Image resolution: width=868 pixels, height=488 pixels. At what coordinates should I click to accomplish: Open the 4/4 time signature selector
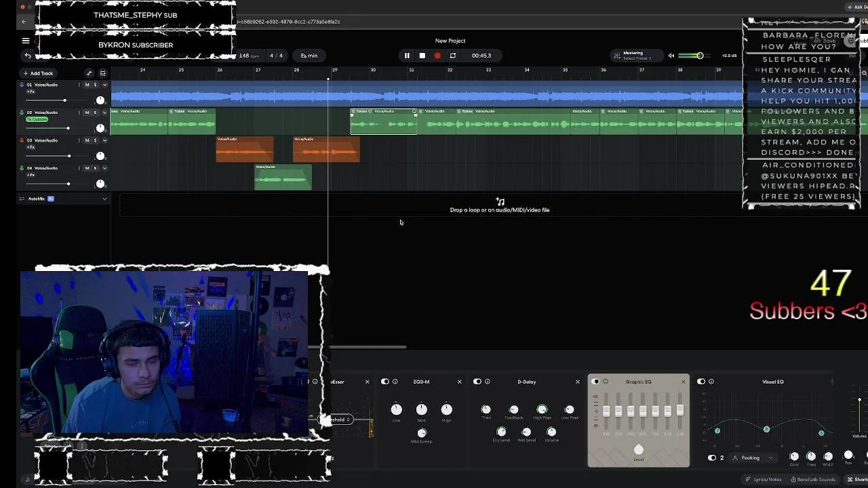pos(277,56)
